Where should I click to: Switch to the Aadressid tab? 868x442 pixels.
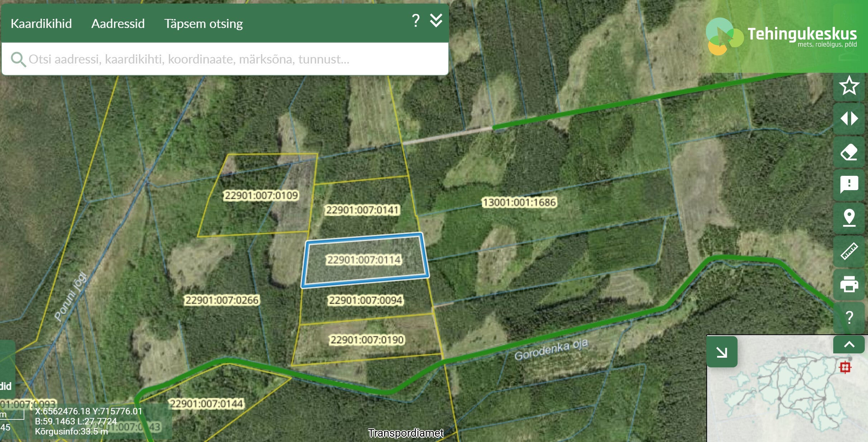point(118,24)
